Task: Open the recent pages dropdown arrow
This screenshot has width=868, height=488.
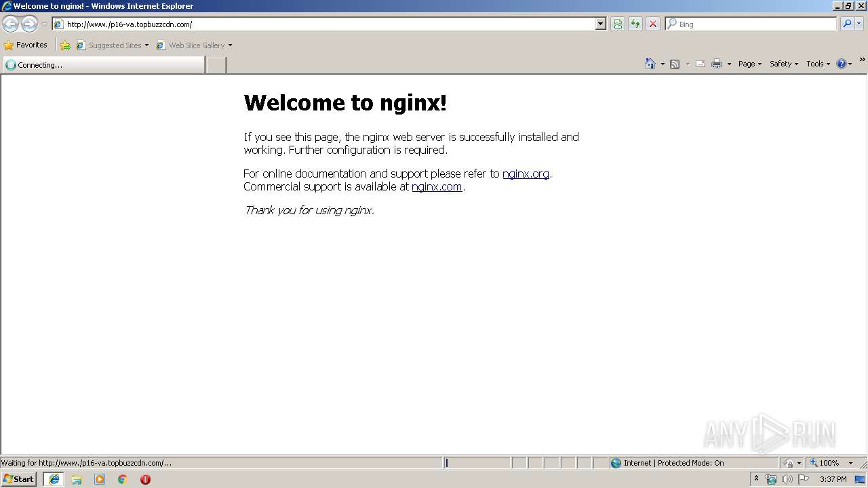Action: tap(44, 24)
